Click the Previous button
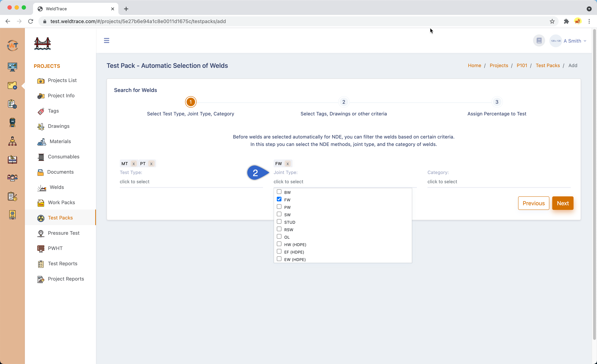The height and width of the screenshot is (364, 597). pos(534,203)
